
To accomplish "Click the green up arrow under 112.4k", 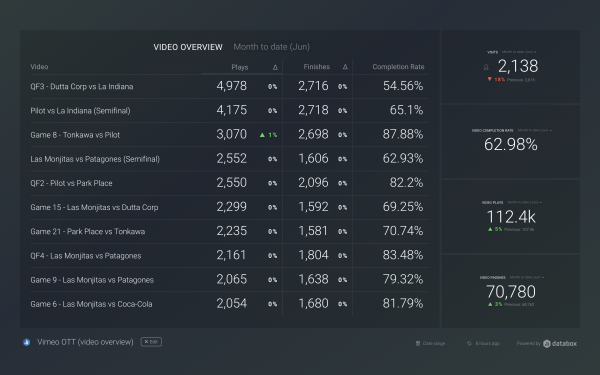I will click(490, 229).
